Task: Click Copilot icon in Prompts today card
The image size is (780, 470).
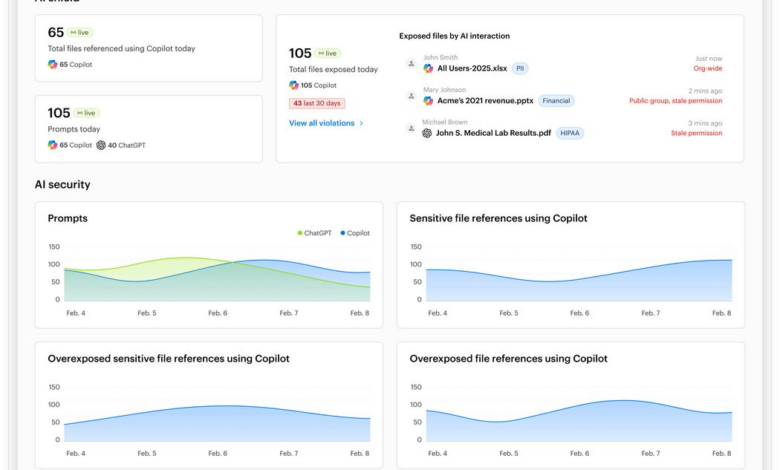Action: tap(52, 145)
